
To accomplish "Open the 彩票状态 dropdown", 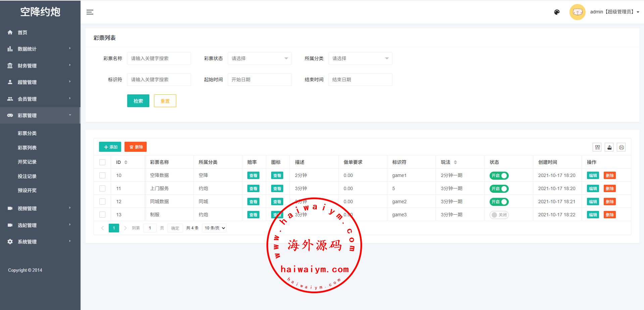I will point(259,58).
